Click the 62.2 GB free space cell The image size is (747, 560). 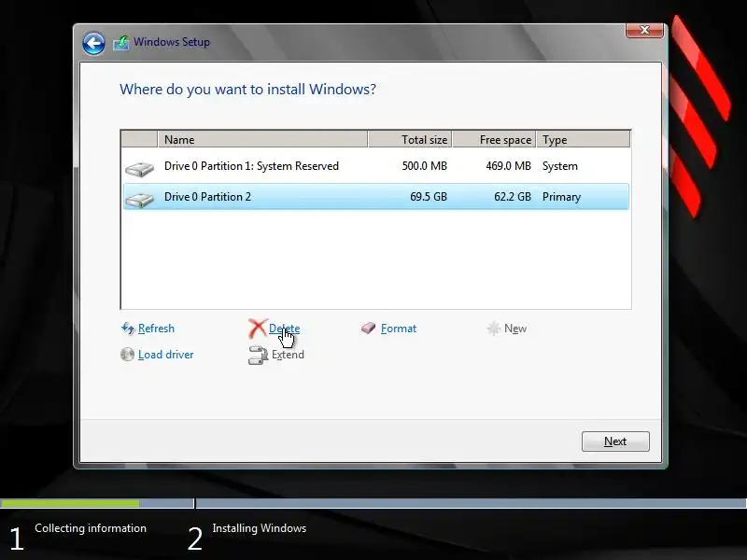[512, 197]
